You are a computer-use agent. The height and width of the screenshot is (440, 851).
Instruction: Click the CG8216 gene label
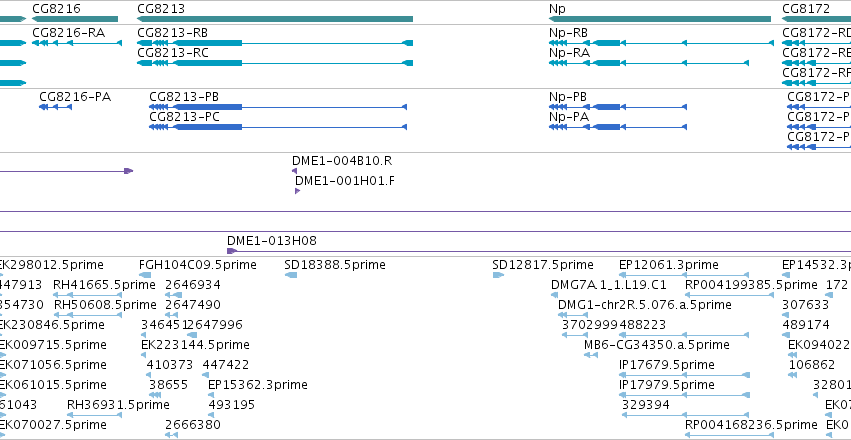pos(56,8)
